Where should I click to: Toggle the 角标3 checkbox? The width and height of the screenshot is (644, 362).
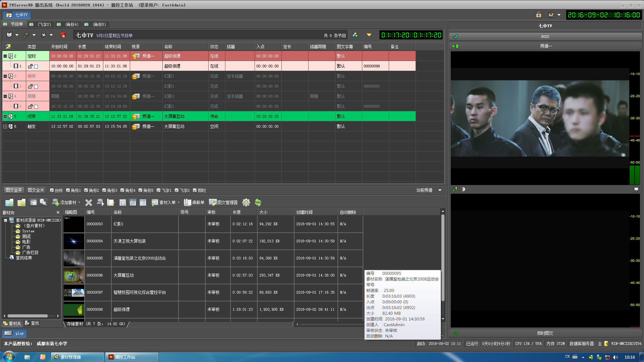click(x=104, y=190)
